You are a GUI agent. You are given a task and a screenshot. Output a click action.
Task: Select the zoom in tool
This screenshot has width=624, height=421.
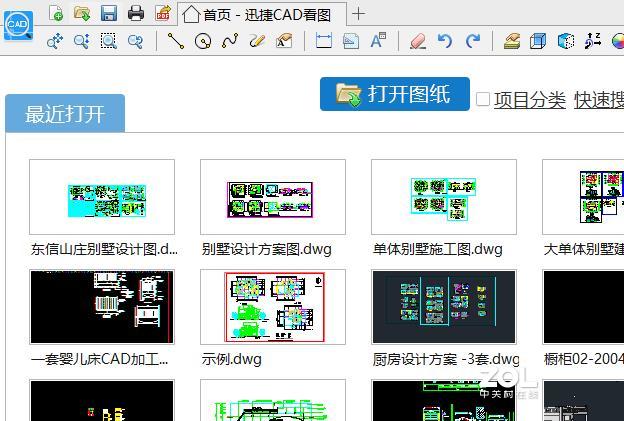82,41
